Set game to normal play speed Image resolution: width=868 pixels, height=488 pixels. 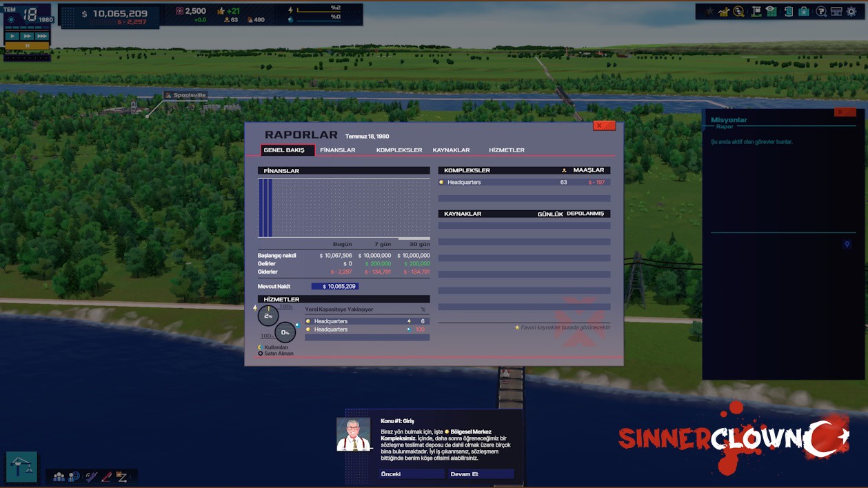point(12,36)
